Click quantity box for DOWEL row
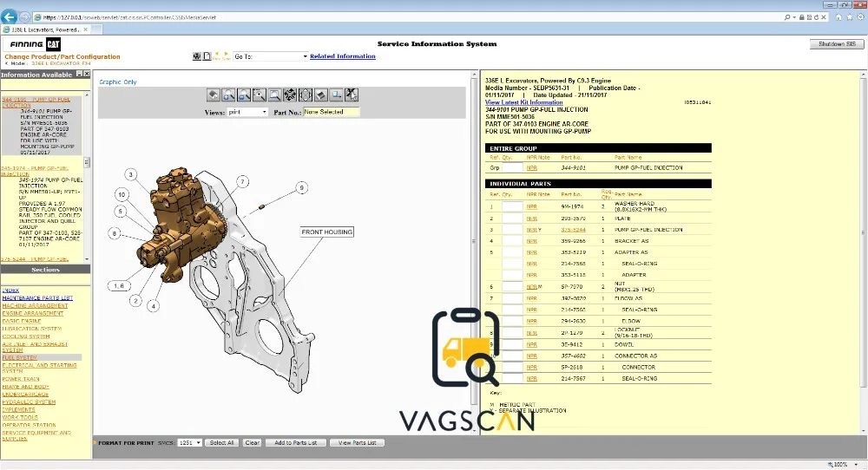The height and width of the screenshot is (470, 868). pyautogui.click(x=512, y=344)
